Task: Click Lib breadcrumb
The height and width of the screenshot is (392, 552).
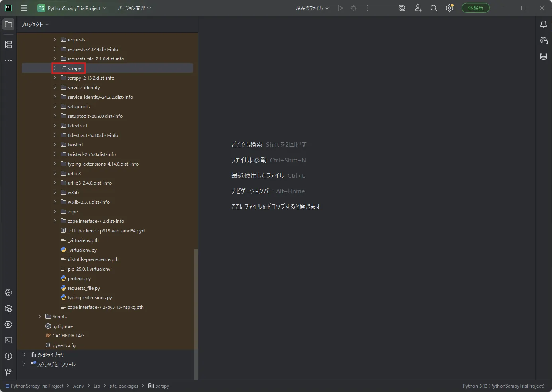Action: pyautogui.click(x=97, y=386)
